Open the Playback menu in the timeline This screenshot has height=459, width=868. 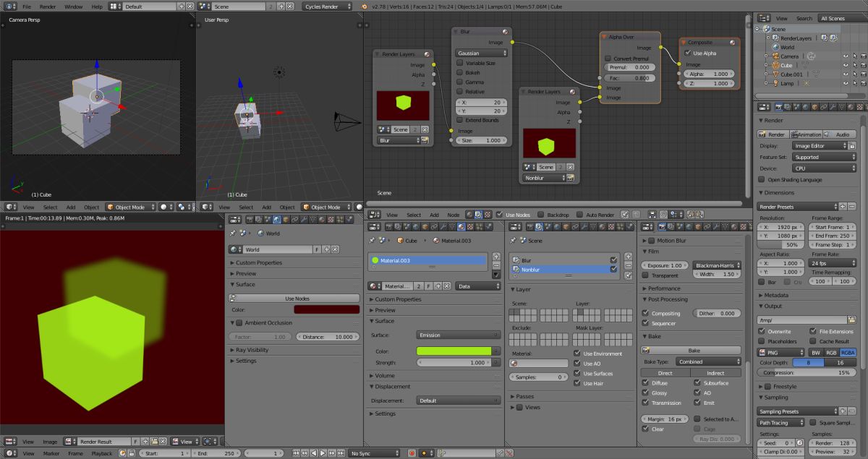coord(101,453)
